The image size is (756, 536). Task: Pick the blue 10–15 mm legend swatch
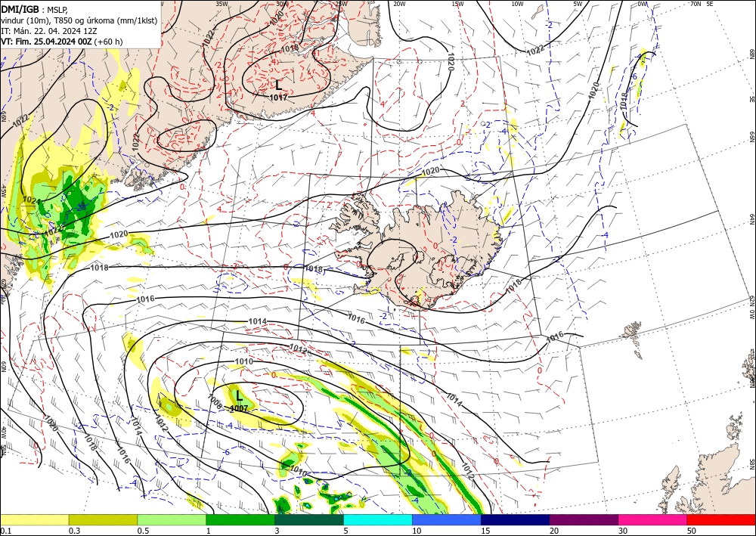point(447,519)
